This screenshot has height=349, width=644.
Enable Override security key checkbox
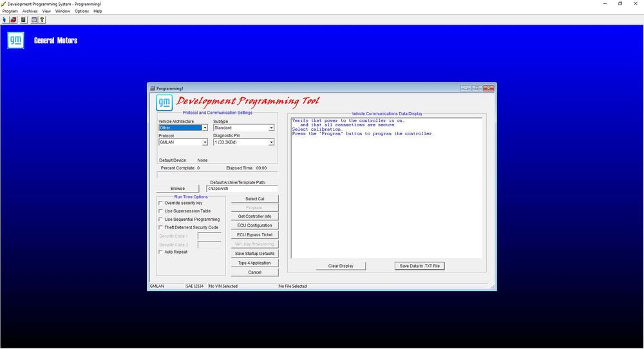(160, 203)
